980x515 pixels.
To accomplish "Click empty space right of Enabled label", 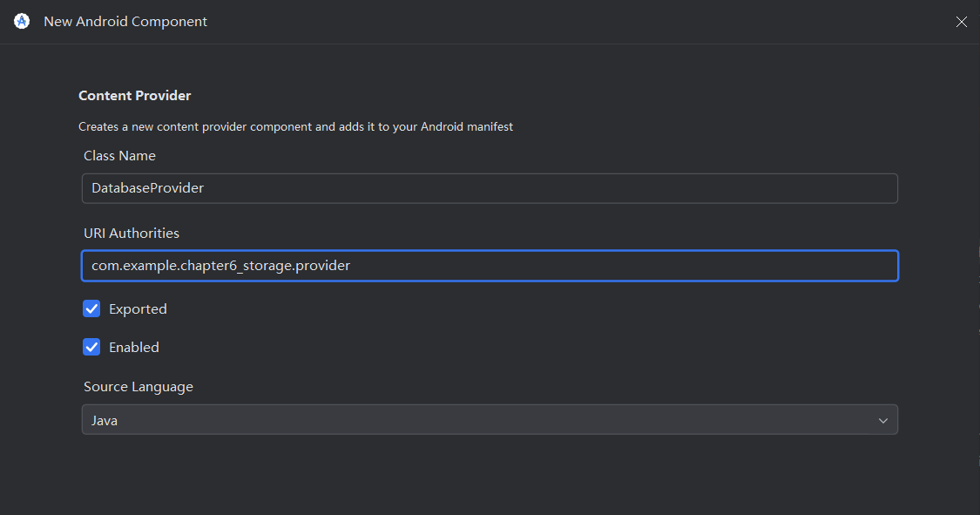I will (x=436, y=348).
